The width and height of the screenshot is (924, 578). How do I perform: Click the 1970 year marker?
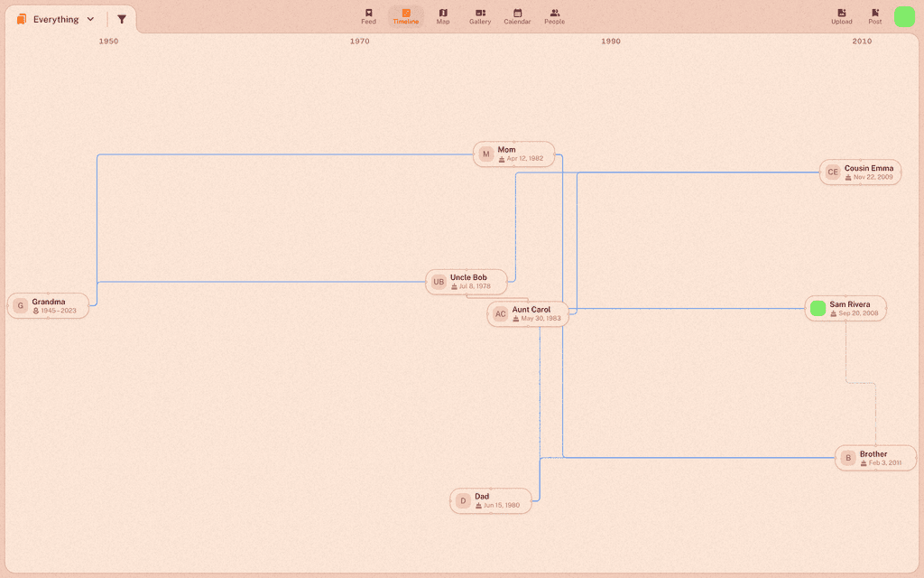359,42
